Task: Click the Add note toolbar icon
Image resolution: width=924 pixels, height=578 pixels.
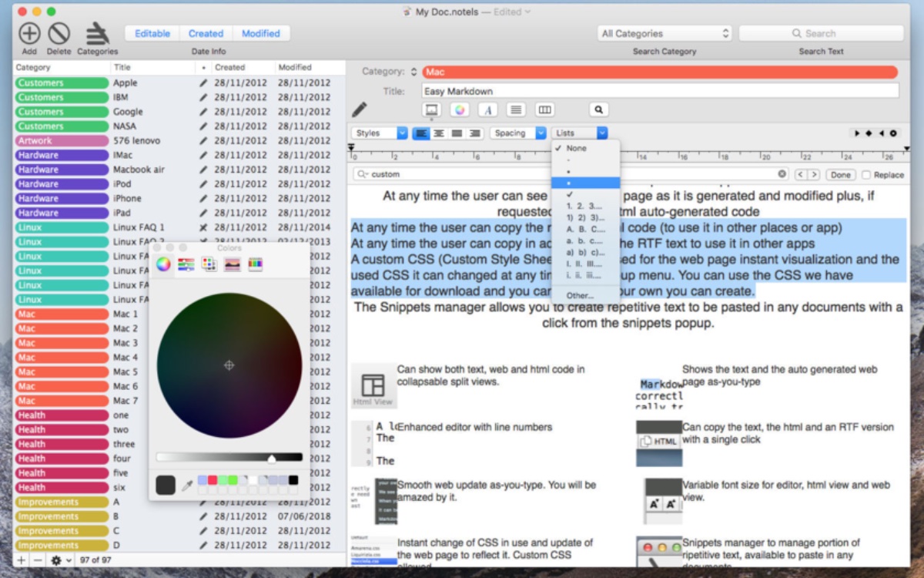Action: click(x=29, y=34)
